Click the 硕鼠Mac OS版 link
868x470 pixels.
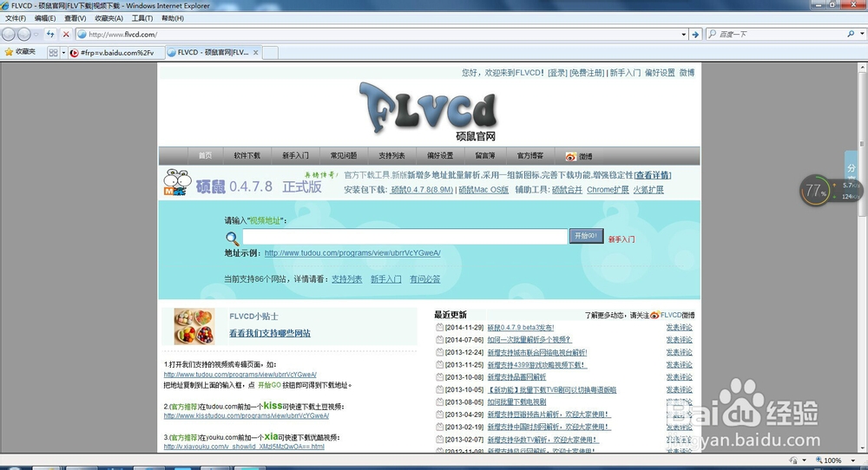click(483, 190)
